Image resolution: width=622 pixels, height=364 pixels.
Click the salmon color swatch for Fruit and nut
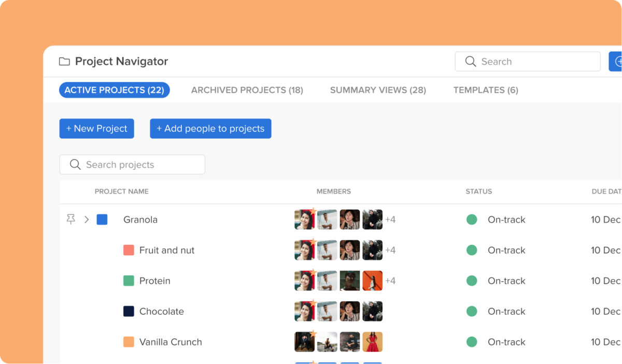pos(129,250)
